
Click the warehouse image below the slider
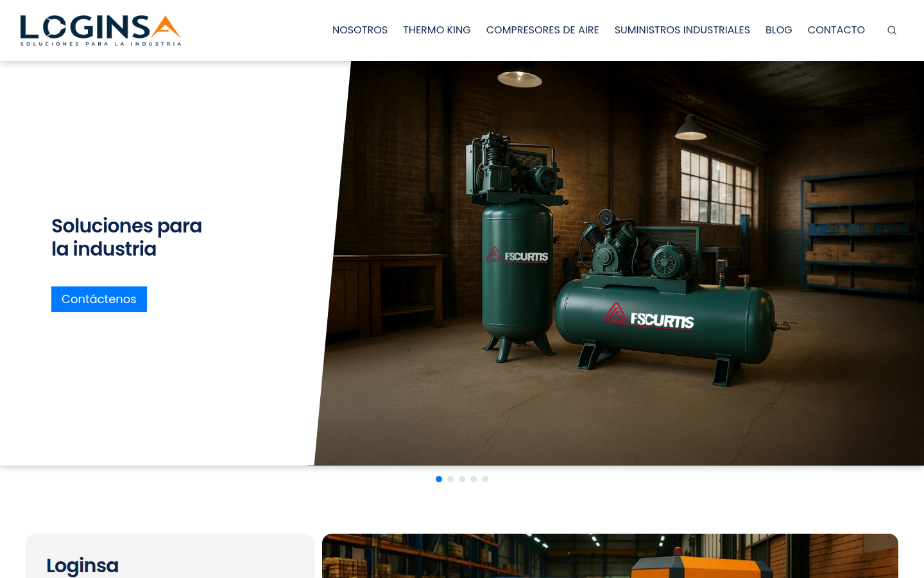coord(610,556)
